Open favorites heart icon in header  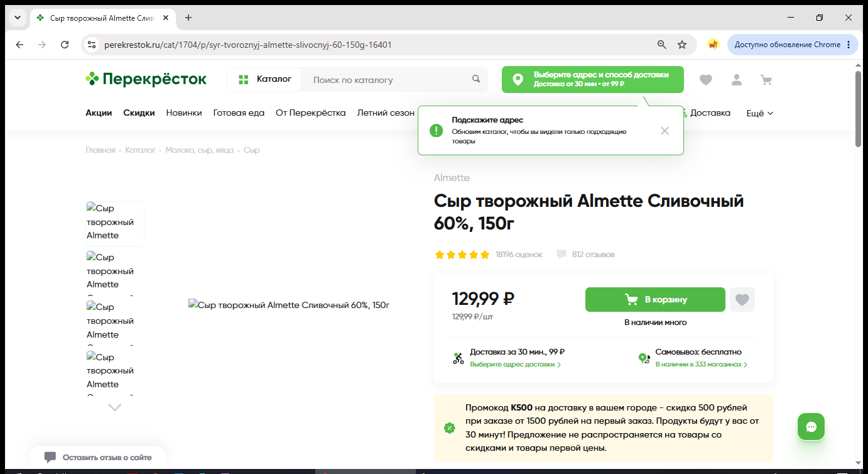[706, 80]
